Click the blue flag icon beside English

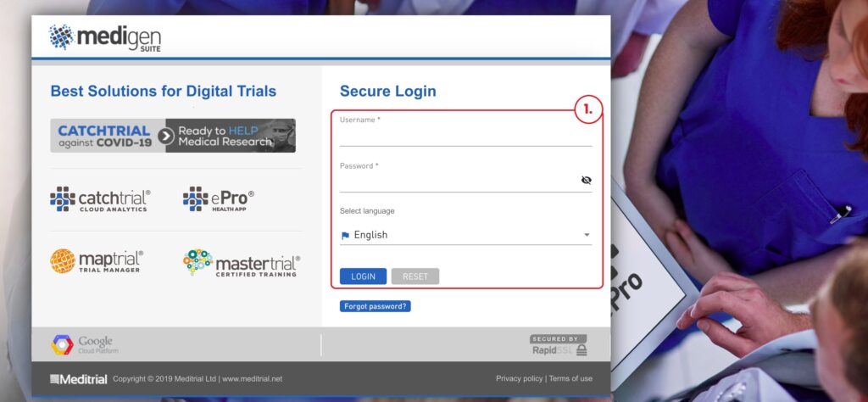point(345,235)
